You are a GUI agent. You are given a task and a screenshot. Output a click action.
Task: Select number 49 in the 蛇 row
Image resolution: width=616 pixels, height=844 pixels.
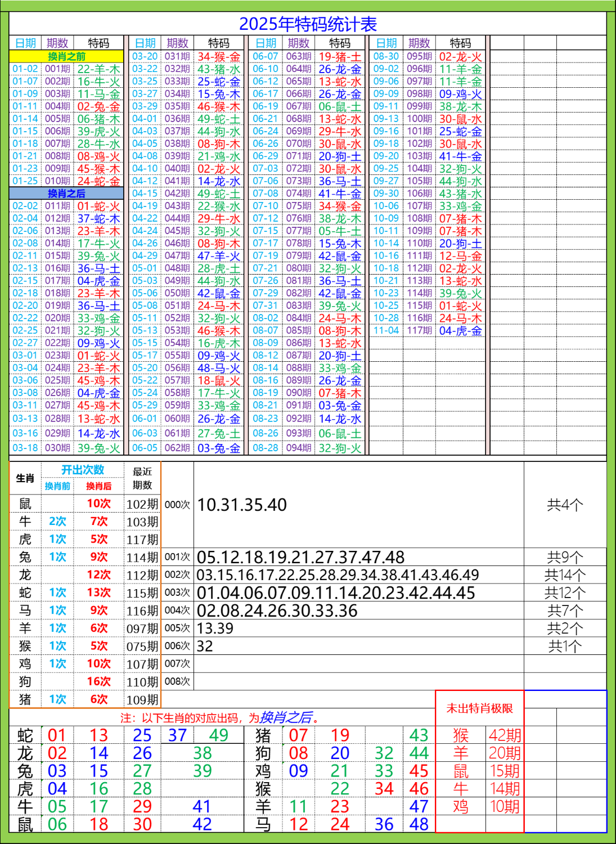click(218, 735)
